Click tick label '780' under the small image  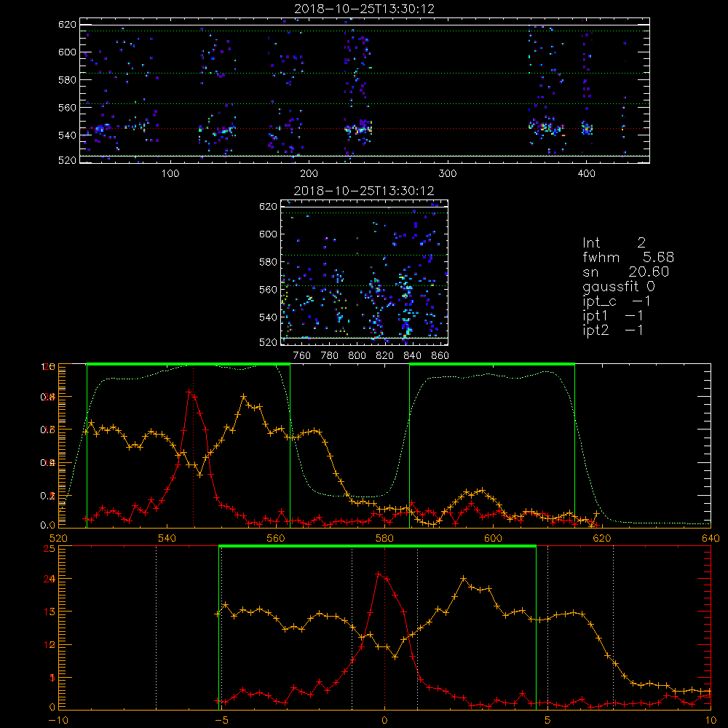coord(330,356)
